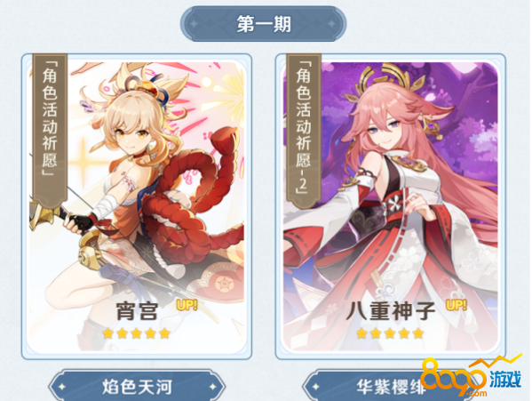Click the right star ornament on 第一期 header
The width and height of the screenshot is (532, 401).
(332, 24)
